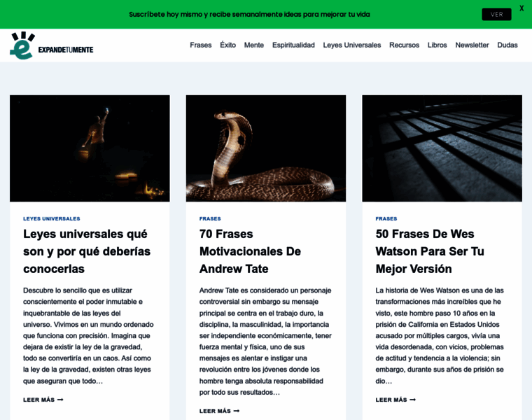Open the Frases menu item
The image size is (532, 420).
(200, 45)
